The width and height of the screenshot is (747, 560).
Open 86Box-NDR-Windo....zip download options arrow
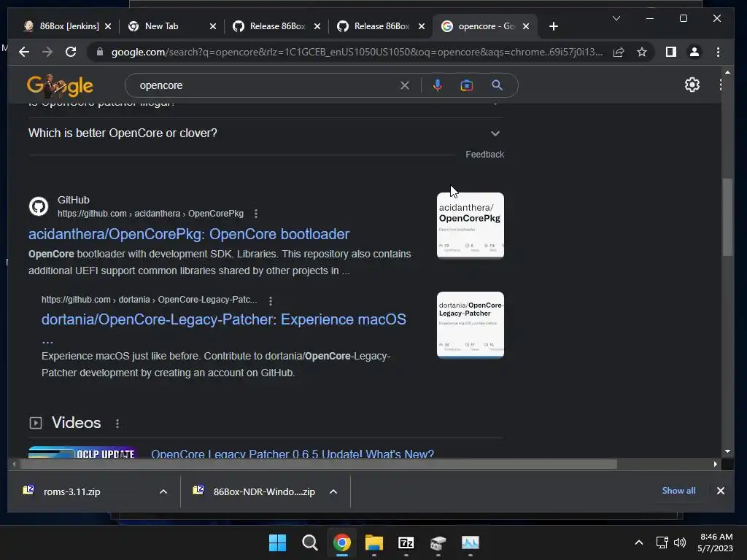tap(333, 491)
